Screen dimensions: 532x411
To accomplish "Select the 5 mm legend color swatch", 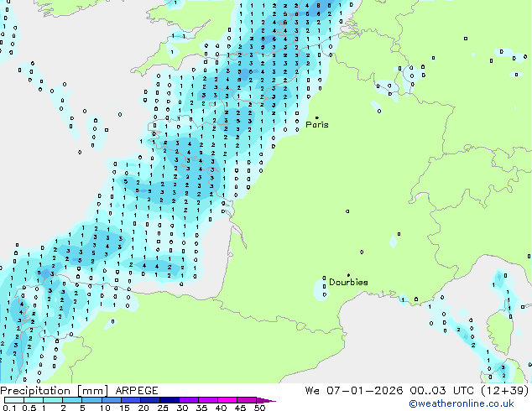I will (x=91, y=400).
